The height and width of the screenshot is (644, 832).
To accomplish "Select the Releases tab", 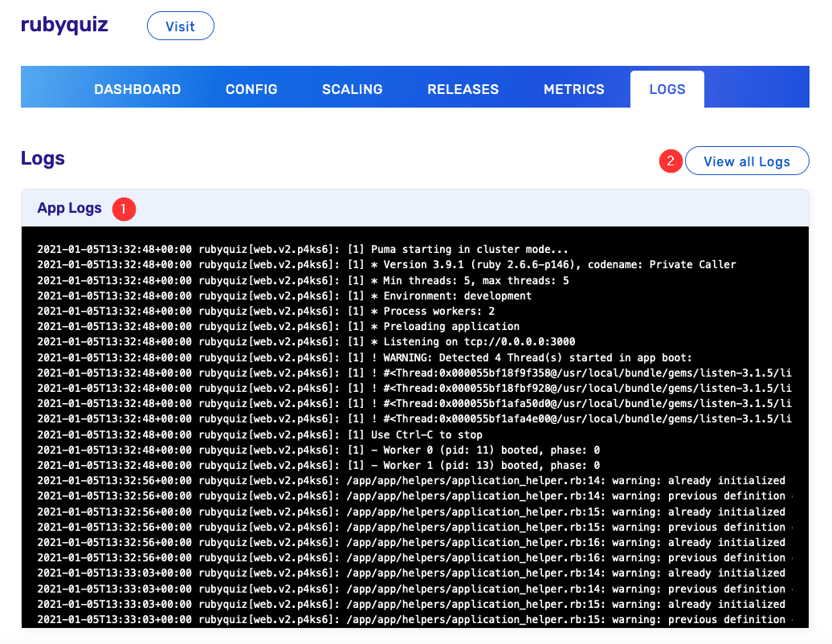I will point(463,89).
